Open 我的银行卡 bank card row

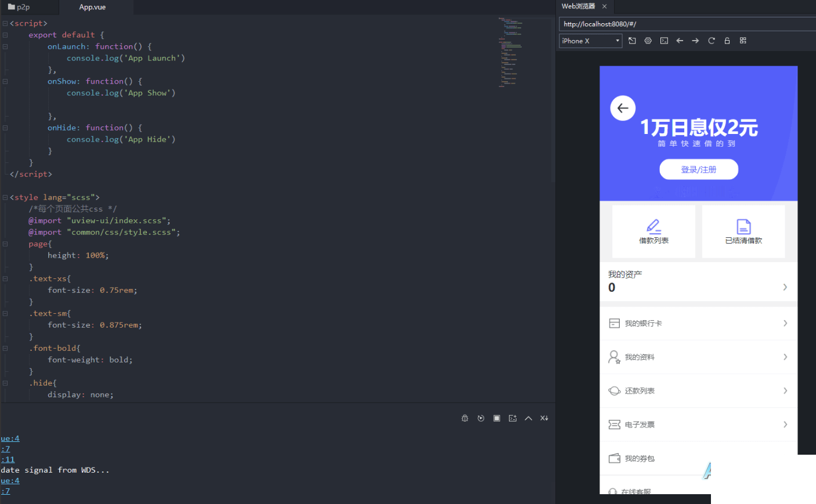(698, 323)
